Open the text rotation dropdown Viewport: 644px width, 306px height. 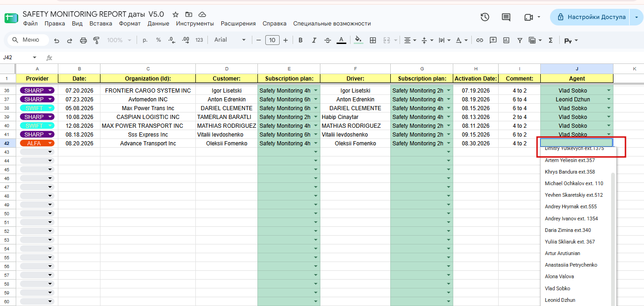click(462, 40)
